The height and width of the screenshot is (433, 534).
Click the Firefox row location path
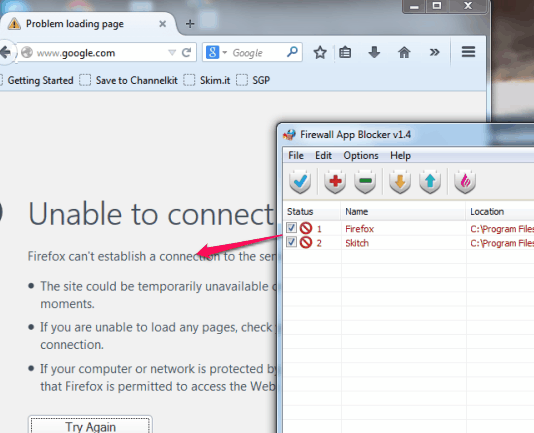tap(502, 229)
